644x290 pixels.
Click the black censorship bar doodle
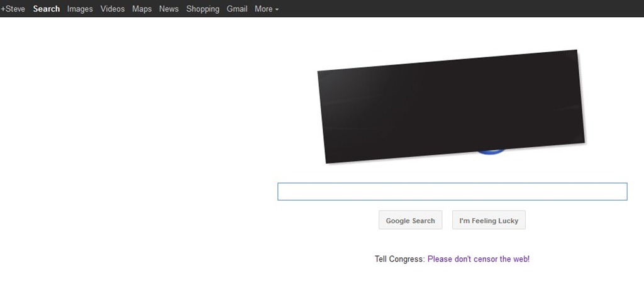point(450,106)
